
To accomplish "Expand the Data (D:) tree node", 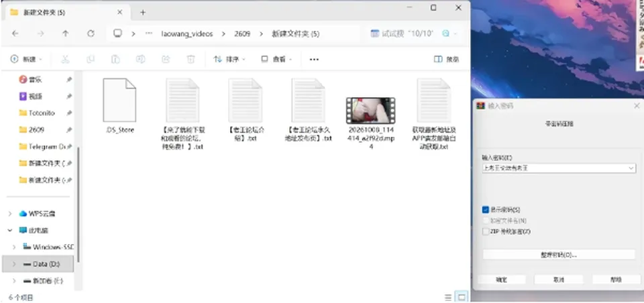I will pyautogui.click(x=14, y=264).
